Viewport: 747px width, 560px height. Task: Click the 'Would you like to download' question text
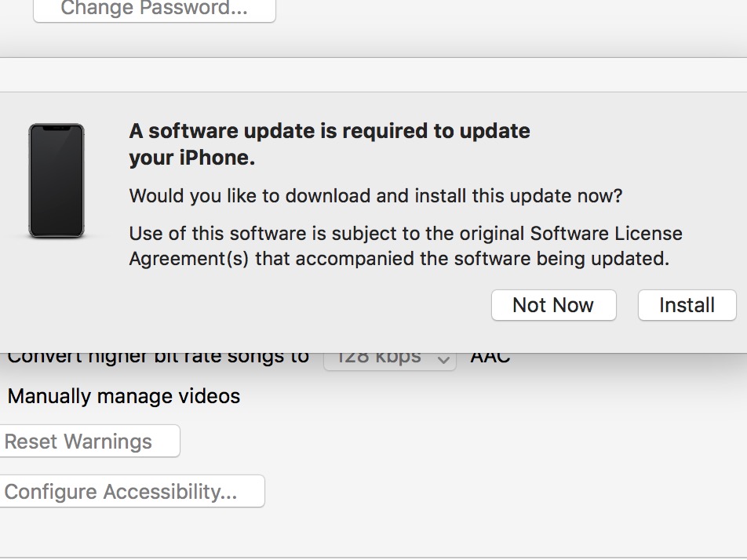[376, 196]
